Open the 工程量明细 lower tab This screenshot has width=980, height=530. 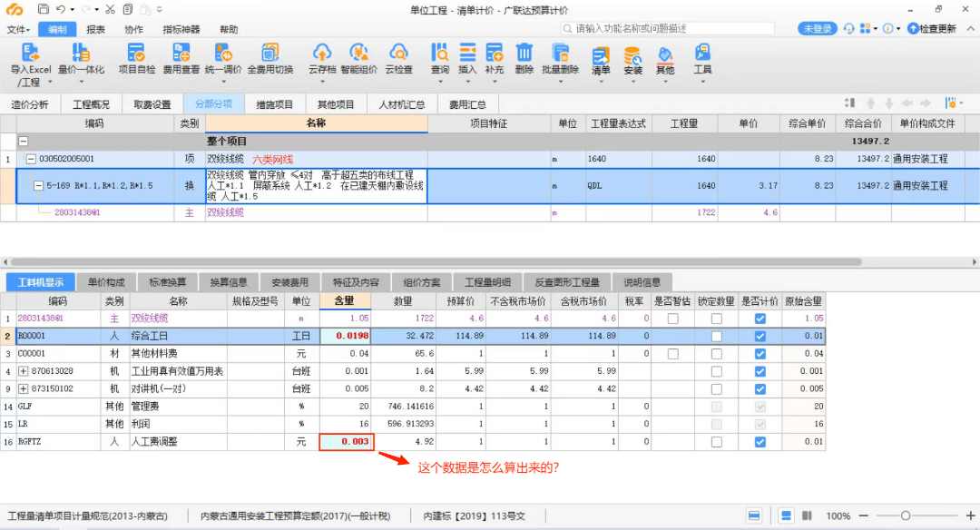487,282
